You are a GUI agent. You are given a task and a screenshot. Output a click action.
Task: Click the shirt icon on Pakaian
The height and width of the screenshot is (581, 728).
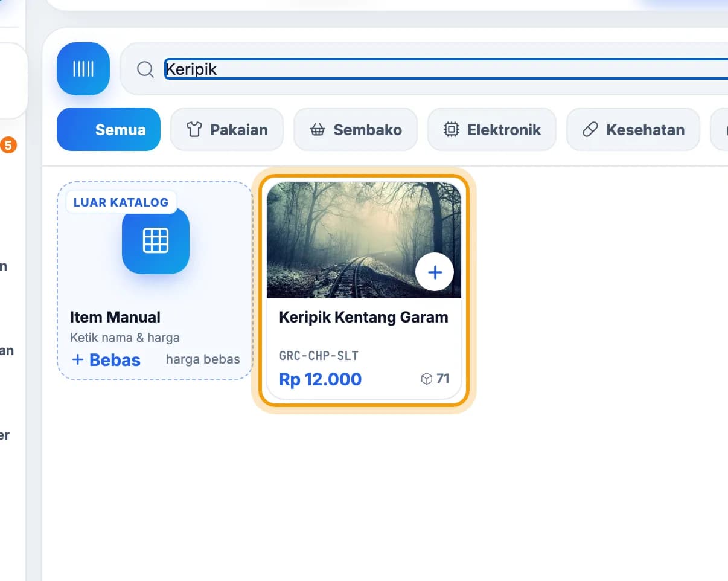pyautogui.click(x=194, y=129)
